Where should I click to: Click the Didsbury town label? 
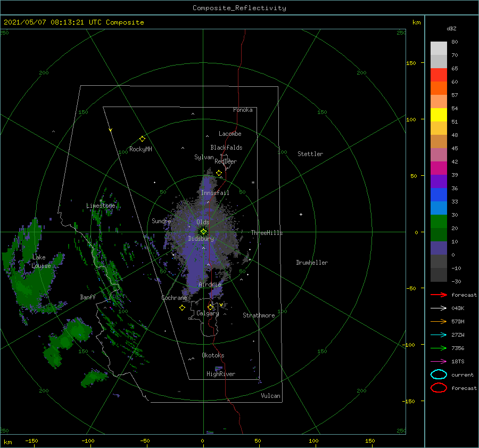201,239
